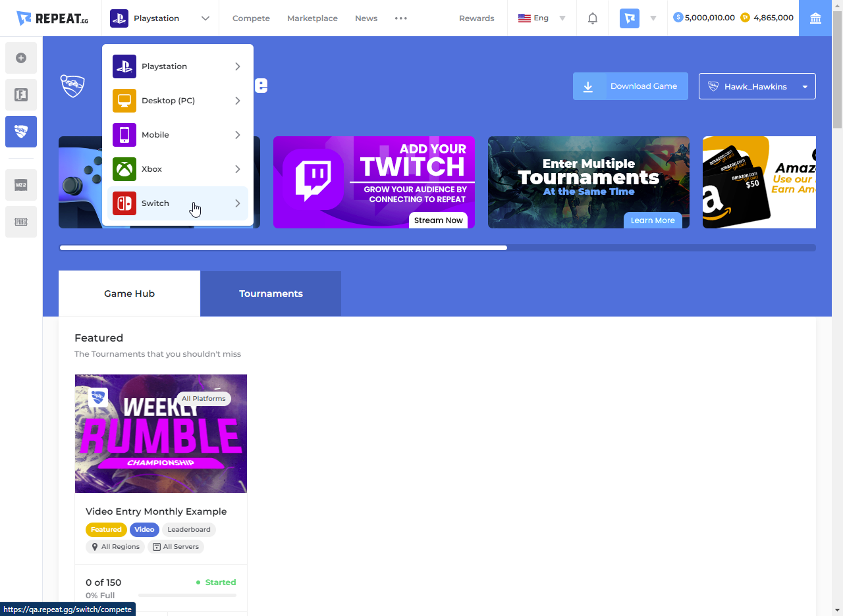Image resolution: width=843 pixels, height=616 pixels.
Task: Click the Xbox logo icon
Action: click(x=124, y=169)
